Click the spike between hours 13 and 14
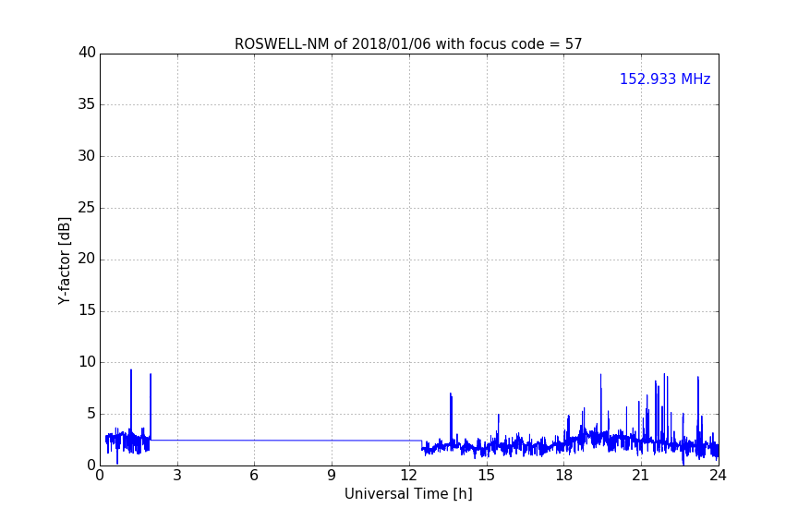Image resolution: width=798 pixels, height=532 pixels. 451,417
